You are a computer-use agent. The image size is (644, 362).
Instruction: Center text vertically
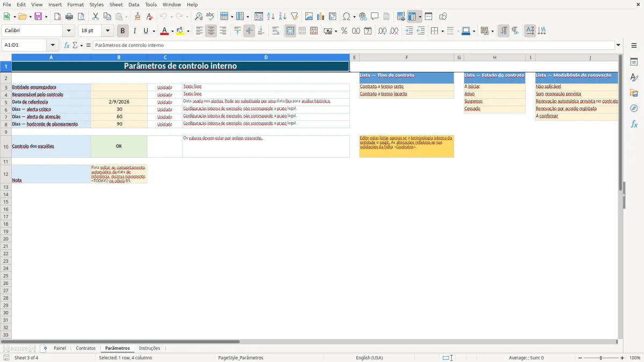tap(249, 31)
